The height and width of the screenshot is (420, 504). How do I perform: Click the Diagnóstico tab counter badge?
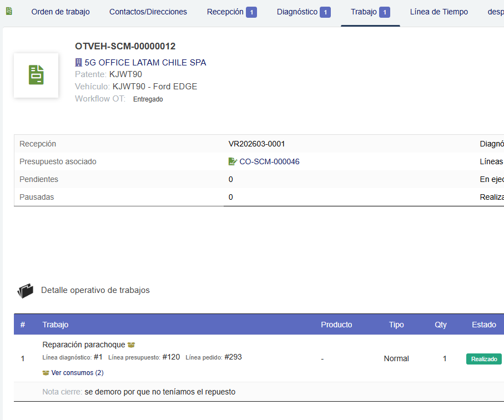tap(325, 11)
